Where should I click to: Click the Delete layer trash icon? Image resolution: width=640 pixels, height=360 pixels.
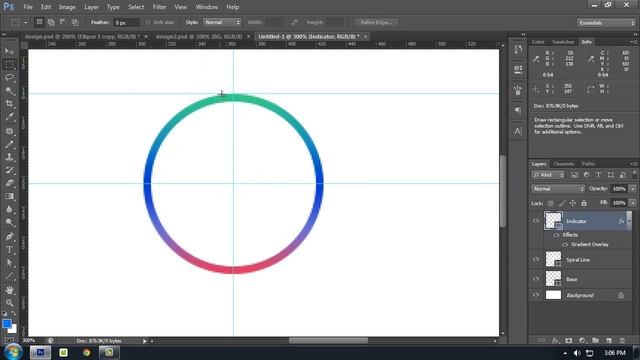(622, 340)
